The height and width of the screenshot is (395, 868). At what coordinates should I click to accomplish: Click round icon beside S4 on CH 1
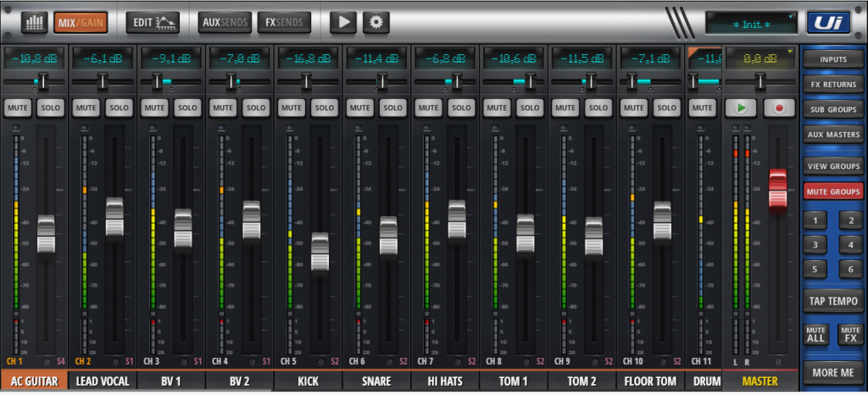point(47,362)
